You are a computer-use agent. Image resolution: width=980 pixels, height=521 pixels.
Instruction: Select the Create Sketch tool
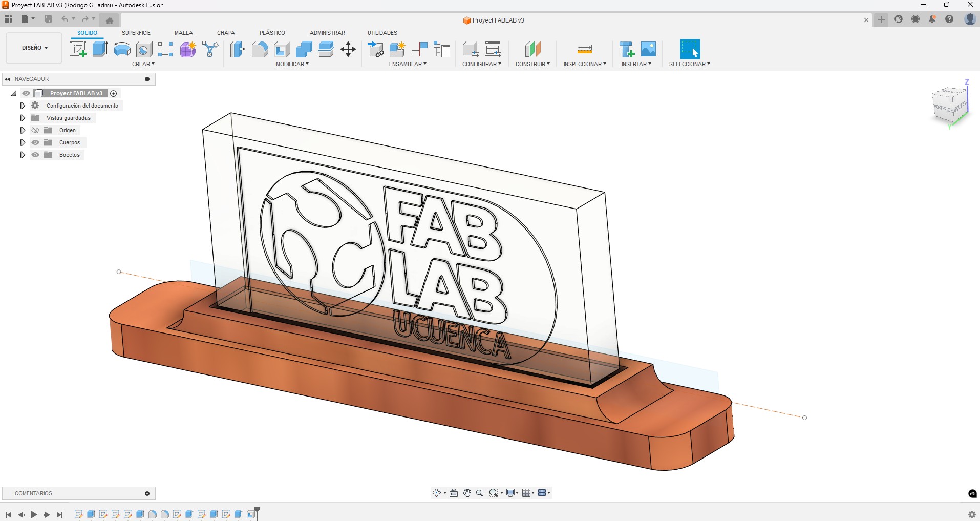pyautogui.click(x=78, y=49)
